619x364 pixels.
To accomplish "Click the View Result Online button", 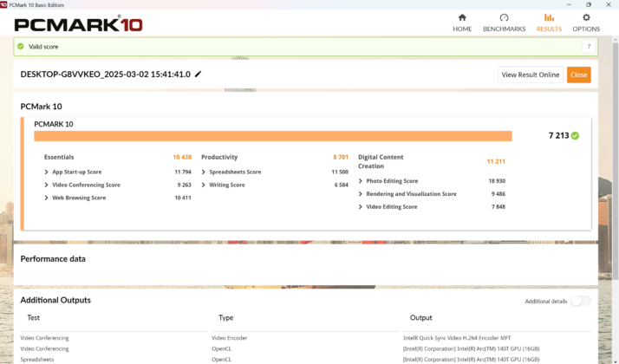I will tap(531, 75).
